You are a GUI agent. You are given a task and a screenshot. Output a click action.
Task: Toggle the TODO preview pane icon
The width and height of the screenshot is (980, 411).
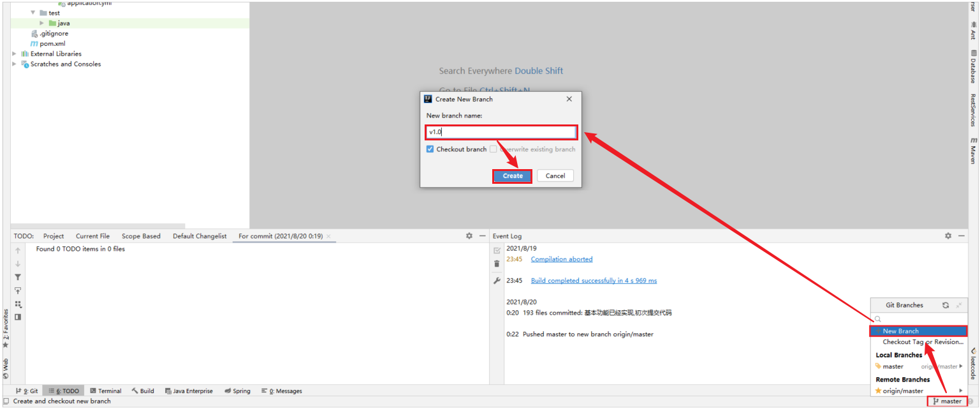[18, 317]
